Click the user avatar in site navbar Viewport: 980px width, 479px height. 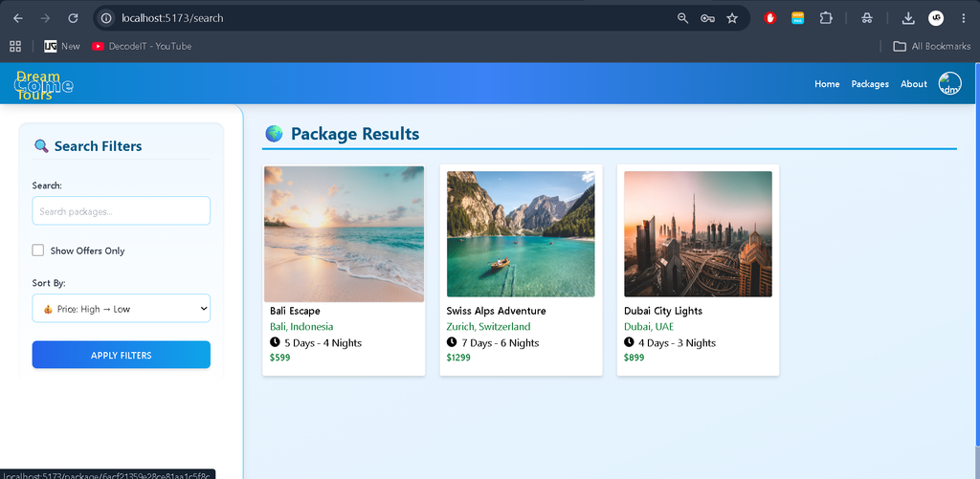949,84
